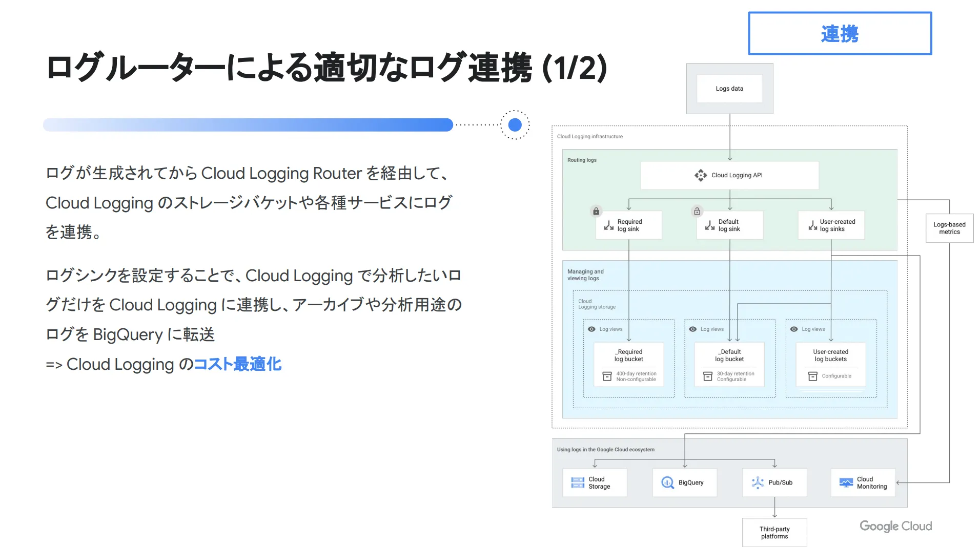Click the Cloud Monitoring text label

871,483
